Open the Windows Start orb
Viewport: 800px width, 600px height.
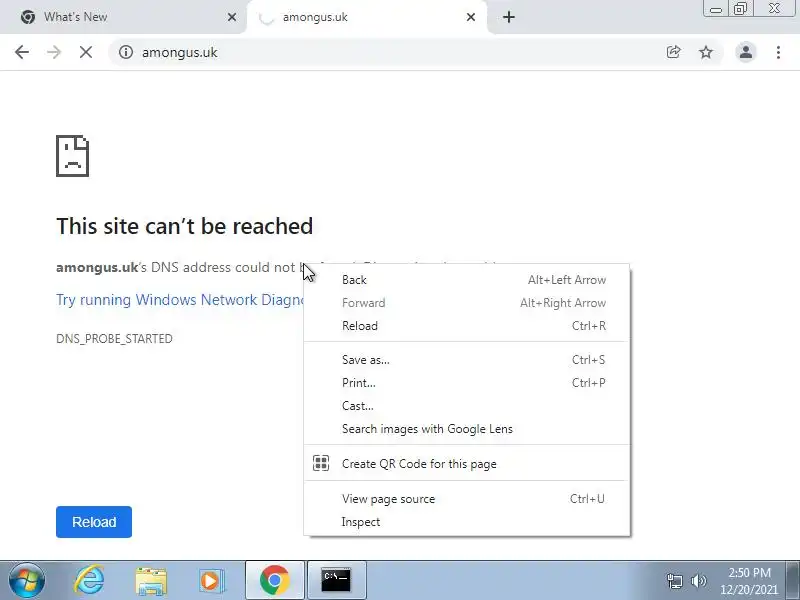(27, 580)
